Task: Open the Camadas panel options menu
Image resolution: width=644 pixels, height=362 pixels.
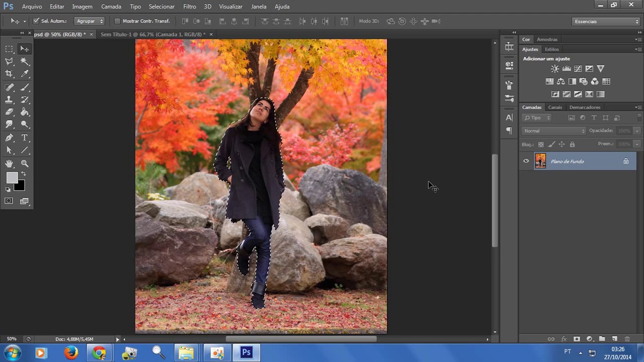Action: pyautogui.click(x=638, y=107)
